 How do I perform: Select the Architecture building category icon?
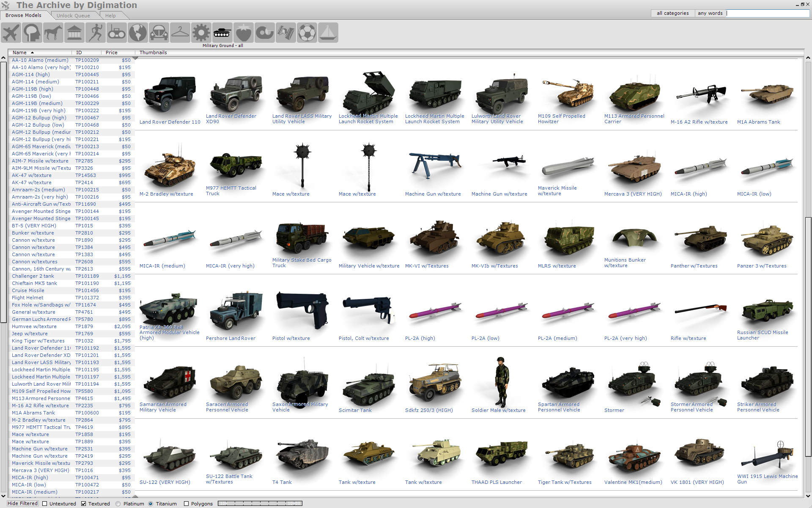74,33
